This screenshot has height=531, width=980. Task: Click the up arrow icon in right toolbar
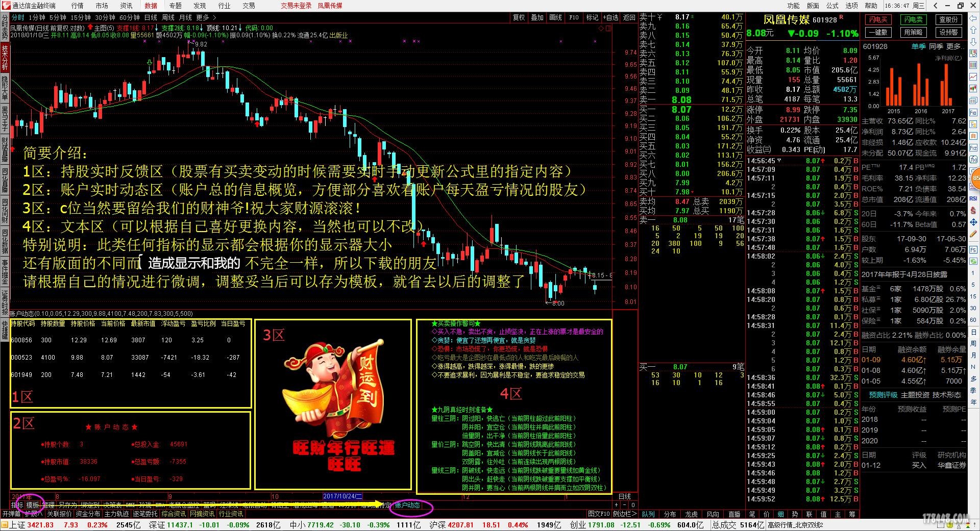[973, 30]
